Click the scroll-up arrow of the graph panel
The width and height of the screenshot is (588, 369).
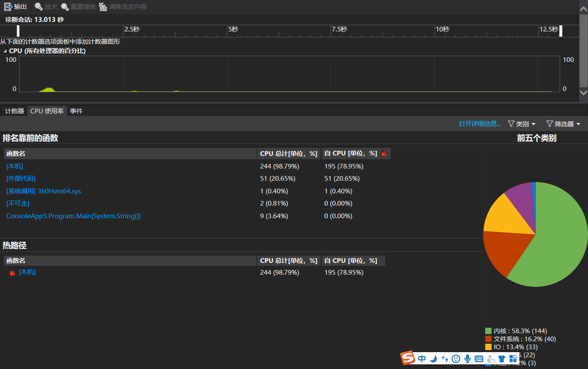[x=583, y=8]
